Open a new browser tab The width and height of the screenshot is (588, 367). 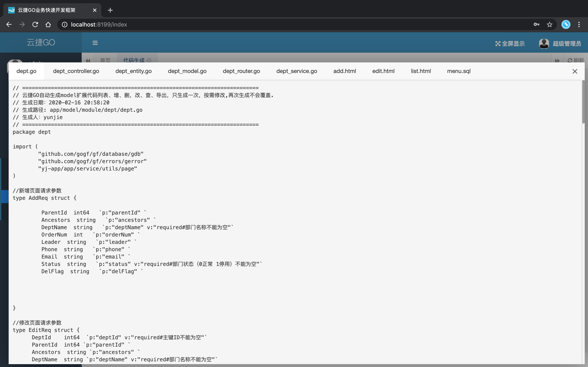pos(110,10)
